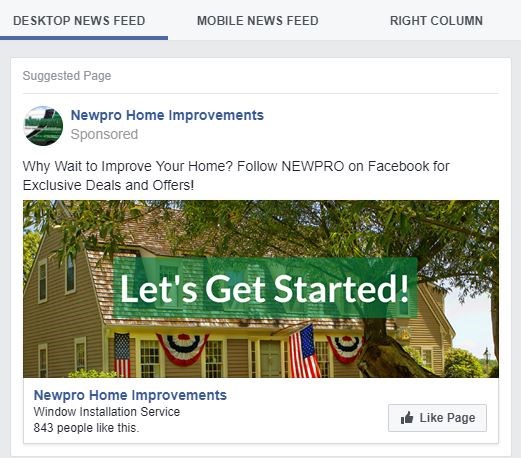Click the Suggested Page label

click(x=67, y=76)
